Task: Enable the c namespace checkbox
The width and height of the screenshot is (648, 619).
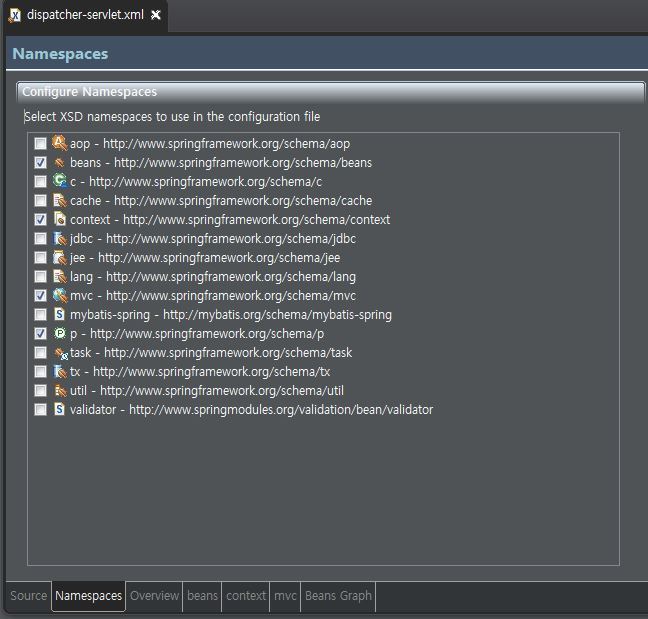Action: pyautogui.click(x=40, y=181)
